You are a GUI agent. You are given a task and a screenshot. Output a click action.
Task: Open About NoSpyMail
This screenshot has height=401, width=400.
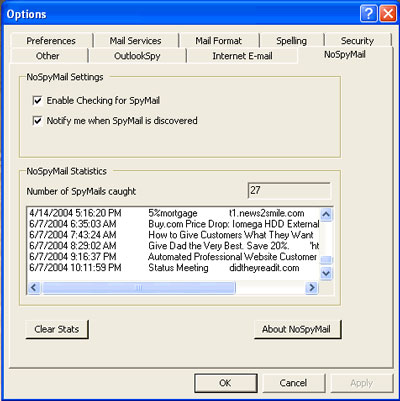click(297, 329)
